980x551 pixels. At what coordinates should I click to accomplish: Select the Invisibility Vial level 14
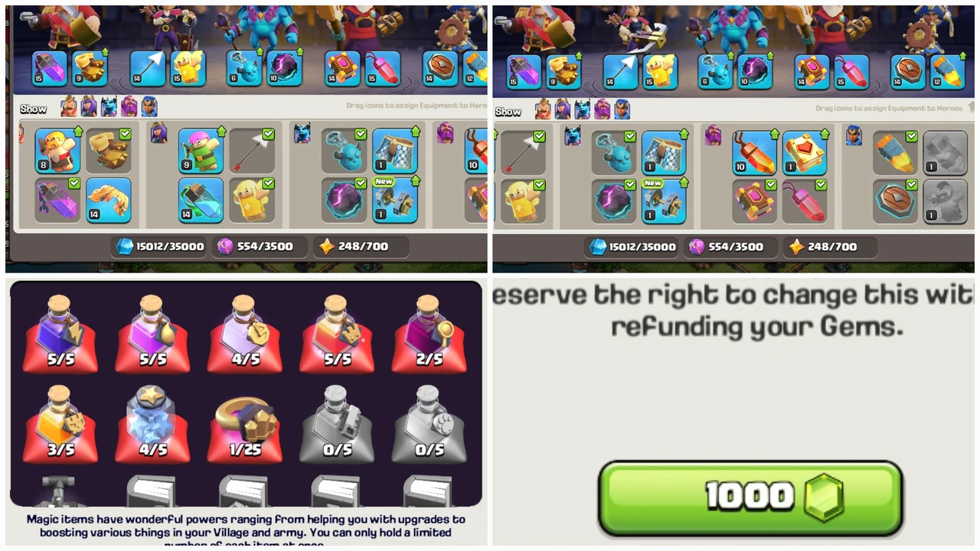coord(201,200)
